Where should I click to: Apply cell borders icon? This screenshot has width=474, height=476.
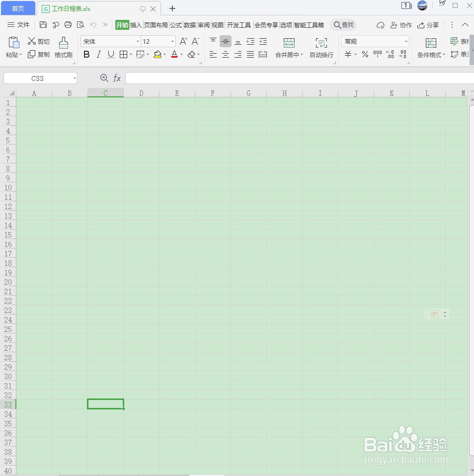tap(123, 54)
